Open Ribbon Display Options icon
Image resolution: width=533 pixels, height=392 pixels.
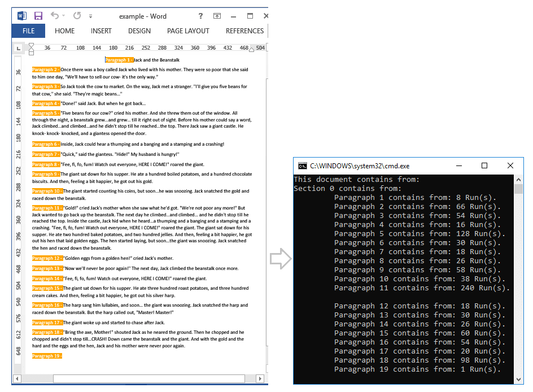(x=218, y=16)
